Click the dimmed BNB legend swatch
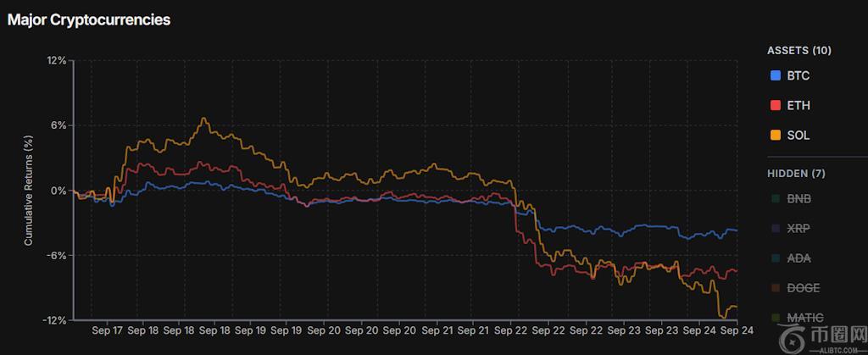The width and height of the screenshot is (868, 355). [775, 200]
